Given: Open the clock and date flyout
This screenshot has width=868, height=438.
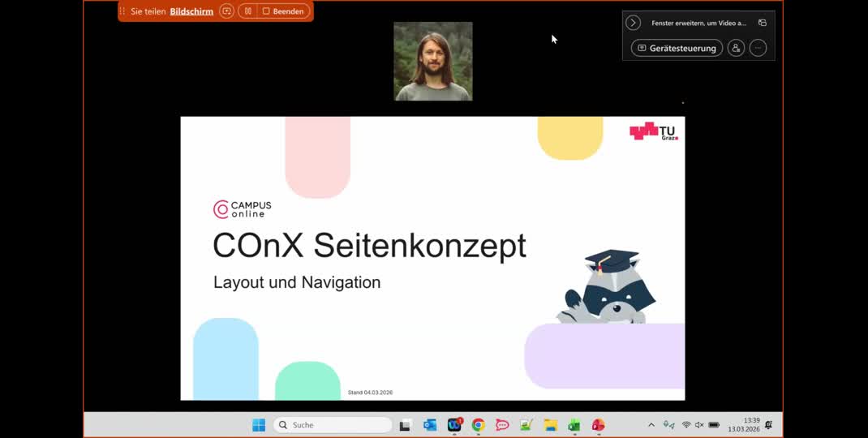Looking at the screenshot, I should point(743,425).
